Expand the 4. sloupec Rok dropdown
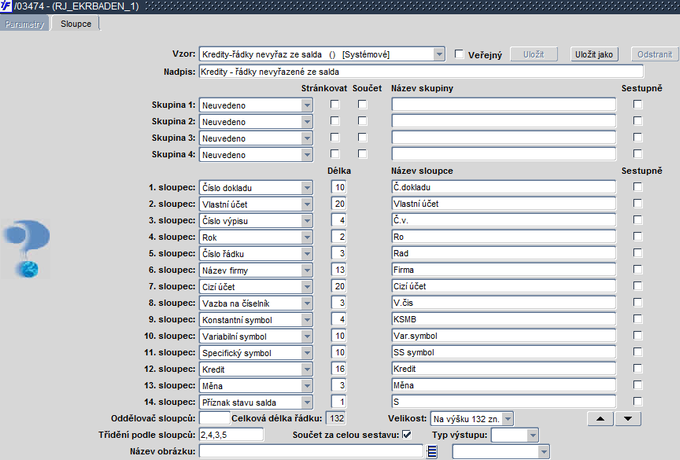 pyautogui.click(x=307, y=237)
